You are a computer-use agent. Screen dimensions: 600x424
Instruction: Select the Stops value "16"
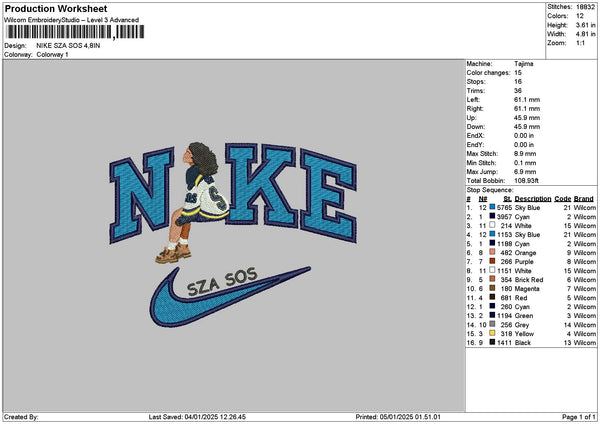point(518,82)
